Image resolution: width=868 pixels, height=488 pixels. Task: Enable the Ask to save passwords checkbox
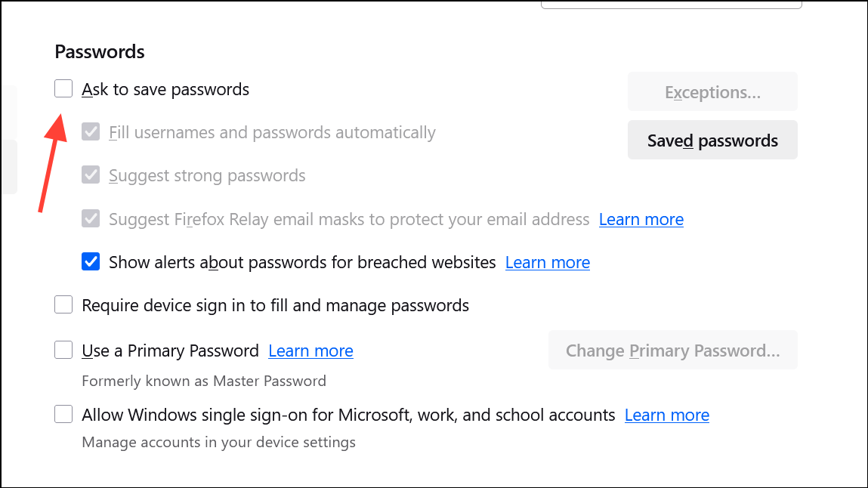(x=63, y=89)
